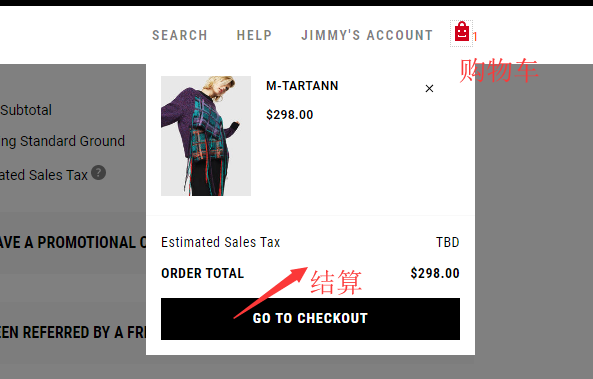Click Estimated Sales Tax label in mini cart
Viewport: 593px width, 379px height.
tap(220, 242)
